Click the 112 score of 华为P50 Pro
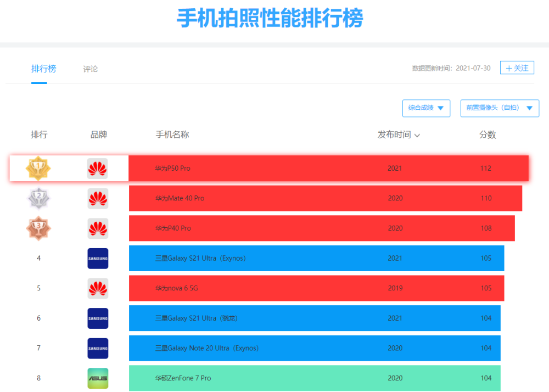The image size is (549, 392). click(x=486, y=169)
